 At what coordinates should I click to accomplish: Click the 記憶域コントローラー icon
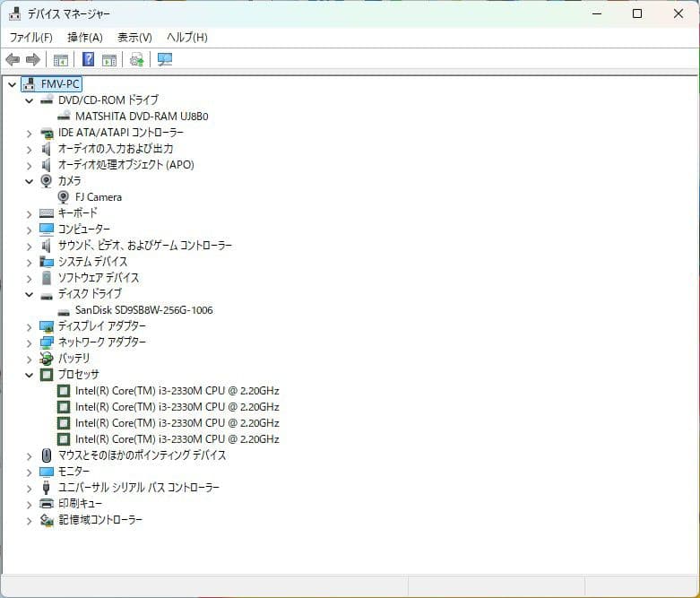47,520
